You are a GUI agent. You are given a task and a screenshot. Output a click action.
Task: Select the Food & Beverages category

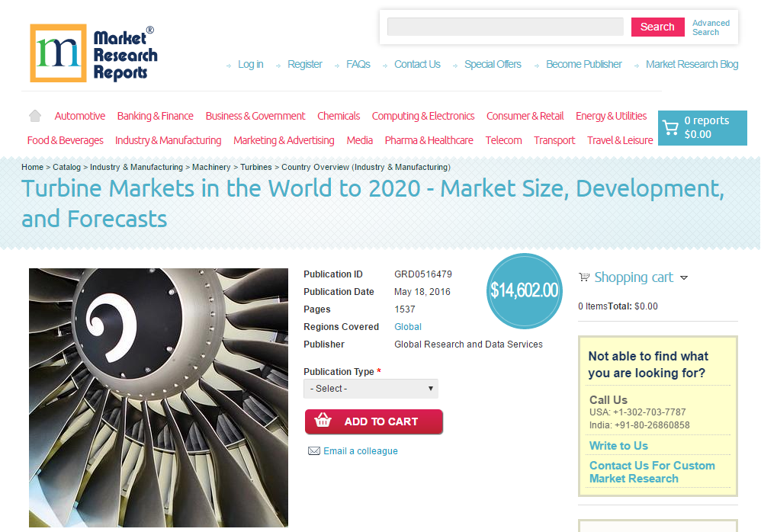65,140
